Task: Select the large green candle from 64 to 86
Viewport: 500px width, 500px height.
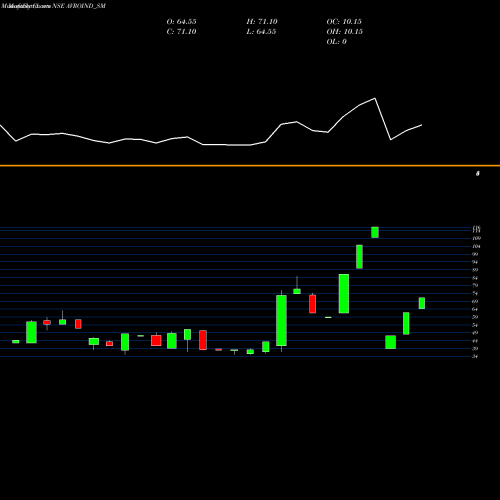Action: pos(344,294)
